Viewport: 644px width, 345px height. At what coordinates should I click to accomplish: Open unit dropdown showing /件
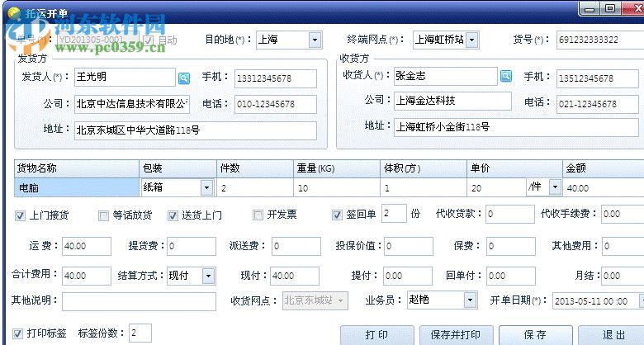tap(556, 187)
